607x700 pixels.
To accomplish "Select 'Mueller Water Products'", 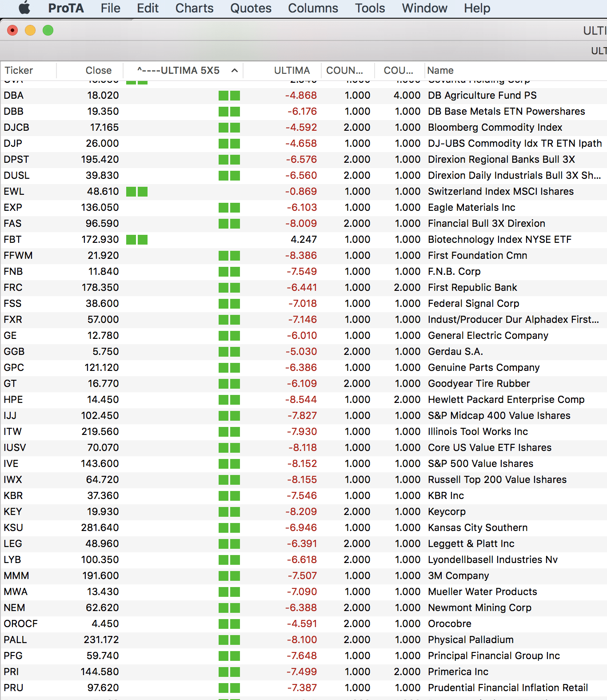I will pos(483,592).
